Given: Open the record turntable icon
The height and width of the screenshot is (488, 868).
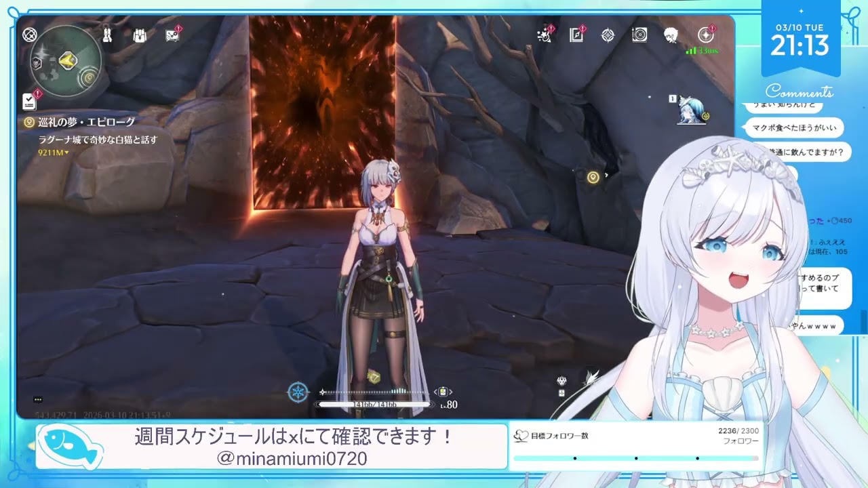Looking at the screenshot, I should (x=639, y=35).
